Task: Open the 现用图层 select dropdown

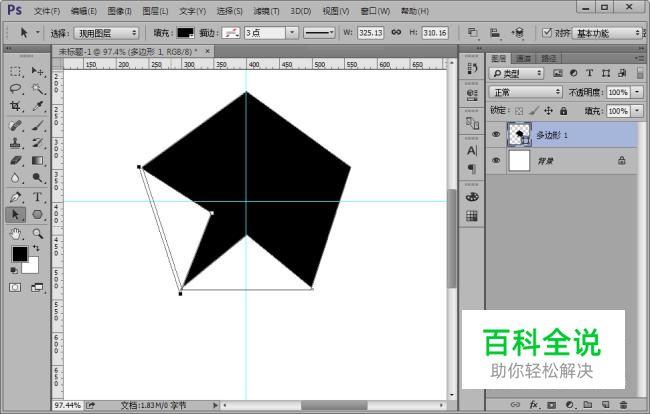Action: 107,33
